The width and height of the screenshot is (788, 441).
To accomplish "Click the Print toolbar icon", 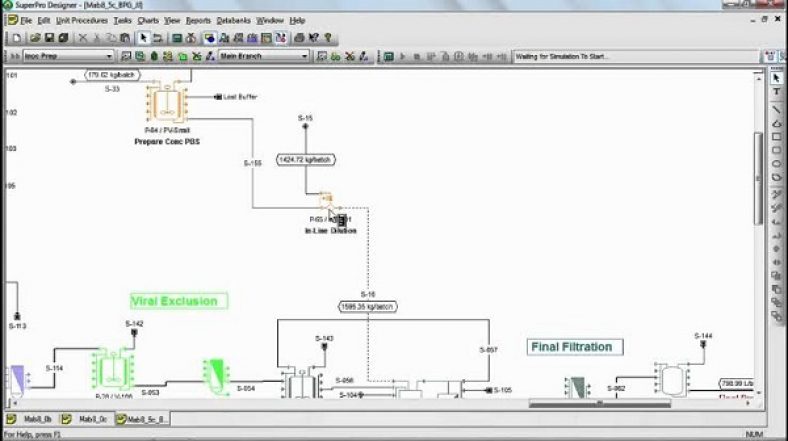I will (299, 38).
